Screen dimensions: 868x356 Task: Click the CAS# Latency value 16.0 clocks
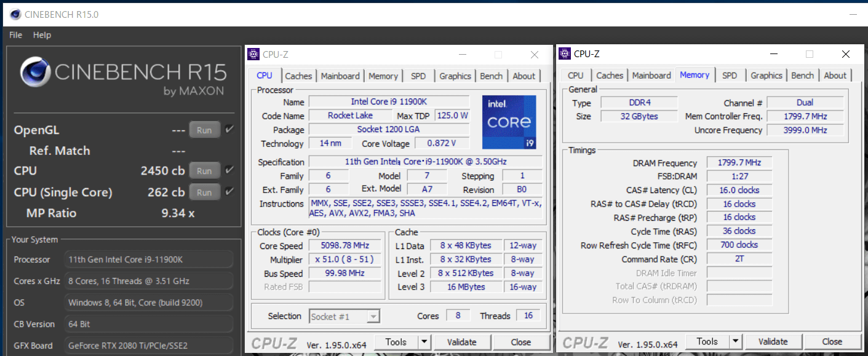[x=739, y=190]
